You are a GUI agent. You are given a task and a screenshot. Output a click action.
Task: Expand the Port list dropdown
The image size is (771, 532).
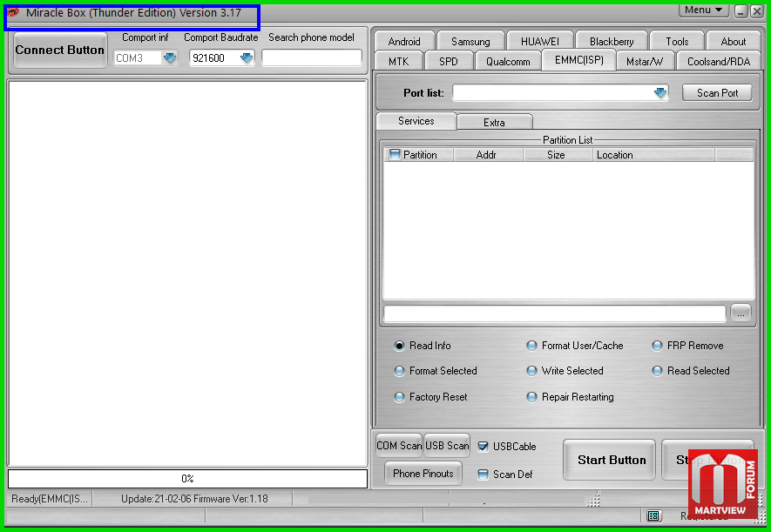[x=659, y=92]
